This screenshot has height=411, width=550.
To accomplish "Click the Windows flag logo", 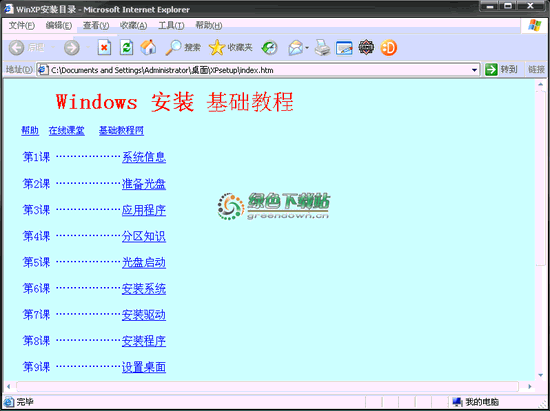I will (535, 25).
